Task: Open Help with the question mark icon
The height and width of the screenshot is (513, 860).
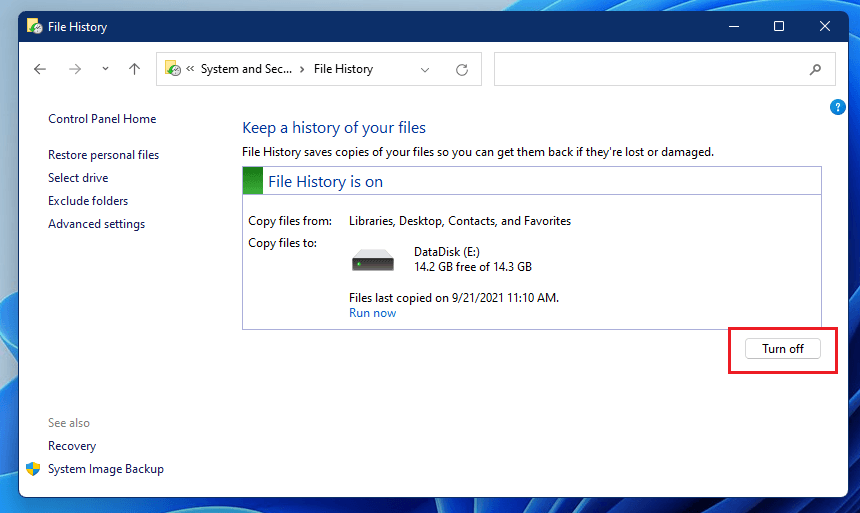Action: 837,107
